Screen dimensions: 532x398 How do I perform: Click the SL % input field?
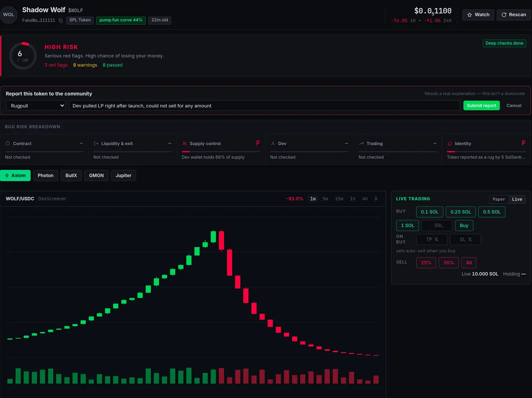point(465,240)
